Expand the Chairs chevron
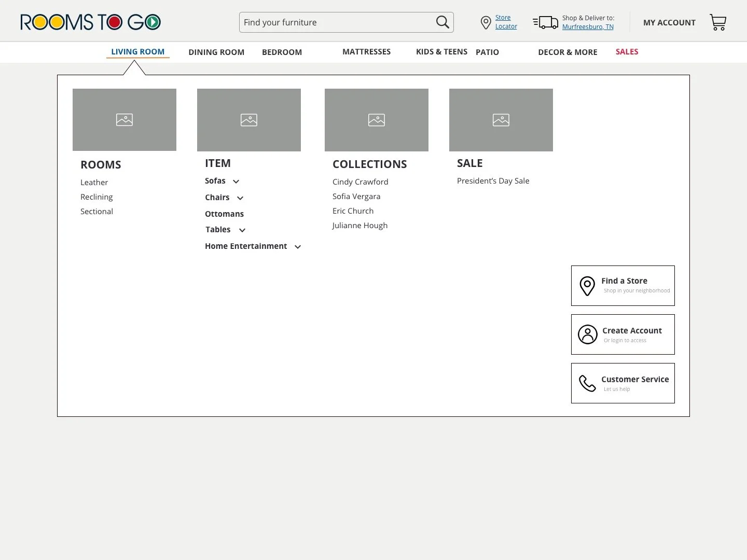This screenshot has height=560, width=747. click(240, 198)
